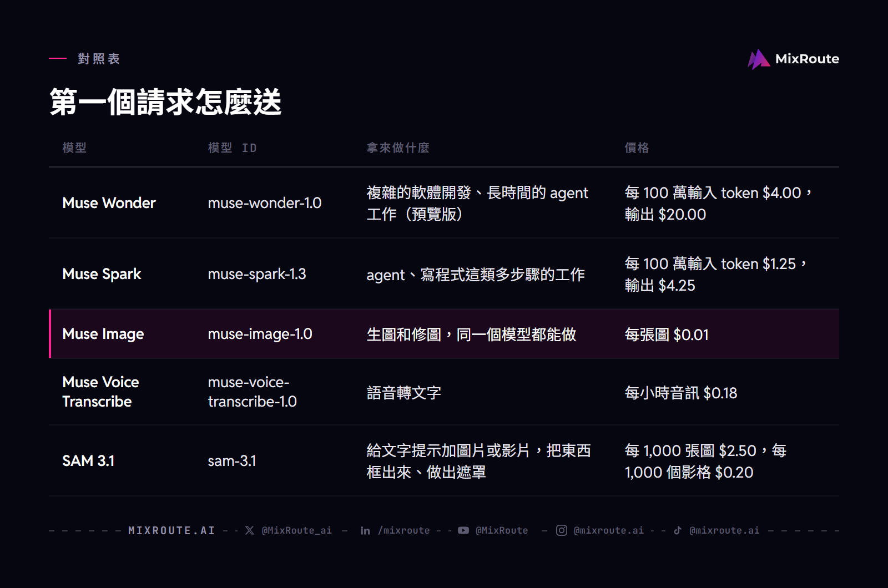Open the Instagram @mixroute.ai handle
888x588 pixels.
[609, 530]
